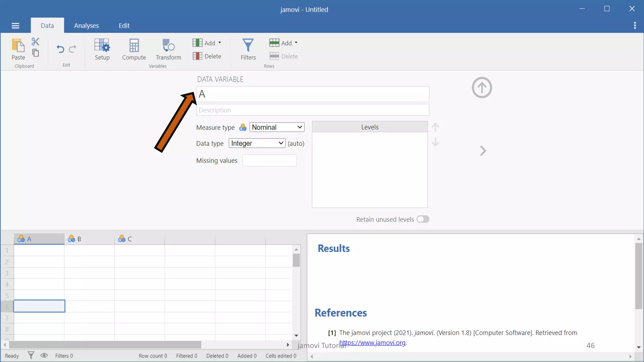Click the scissors Cut icon
Viewport: 644px width, 362px height.
click(x=35, y=41)
